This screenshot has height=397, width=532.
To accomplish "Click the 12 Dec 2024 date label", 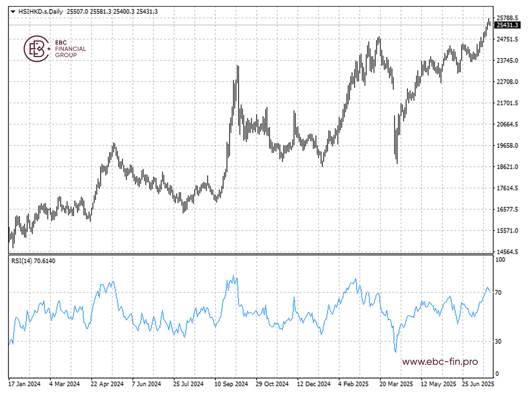I will click(313, 384).
